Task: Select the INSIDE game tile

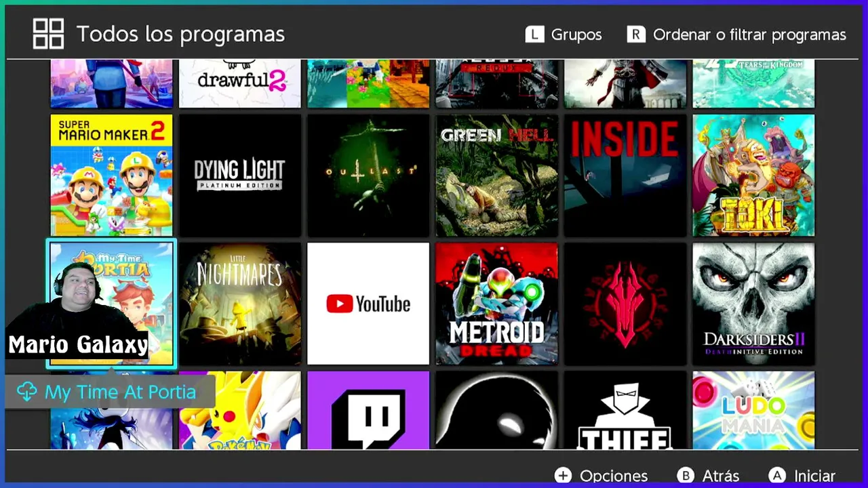Action: click(625, 175)
